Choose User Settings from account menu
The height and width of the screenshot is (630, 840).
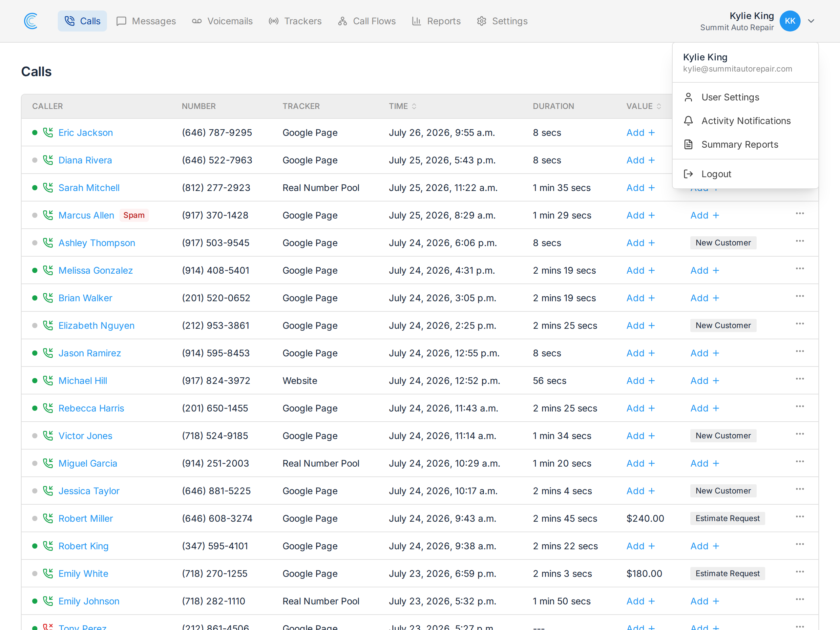(x=745, y=97)
